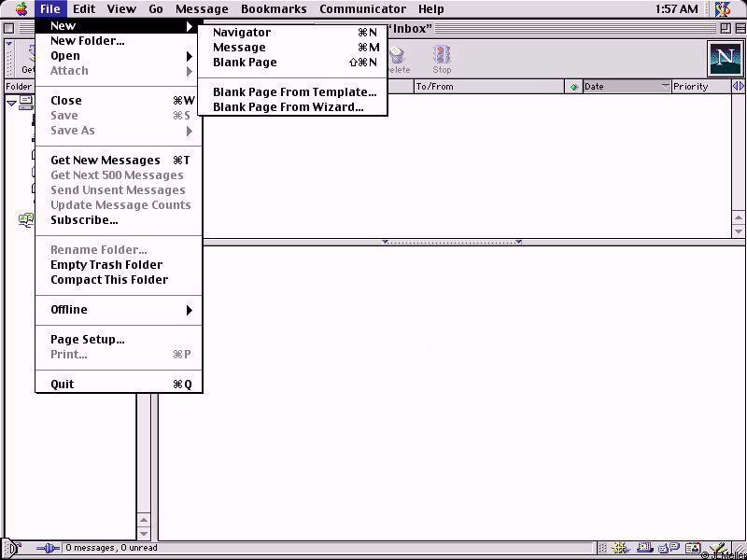Image resolution: width=747 pixels, height=560 pixels.
Task: Toggle the toolbar collapse handle at left
Action: (x=9, y=58)
